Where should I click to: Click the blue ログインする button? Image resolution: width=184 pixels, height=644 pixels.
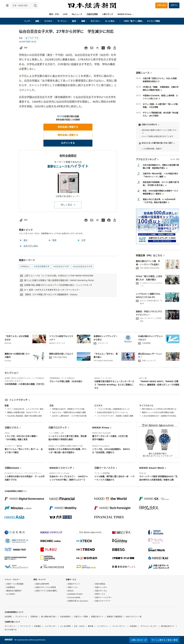coord(68,143)
